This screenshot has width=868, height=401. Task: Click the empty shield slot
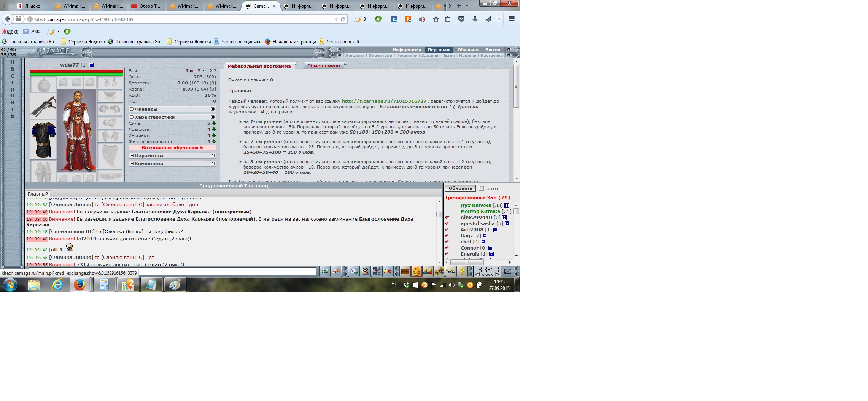(110, 155)
